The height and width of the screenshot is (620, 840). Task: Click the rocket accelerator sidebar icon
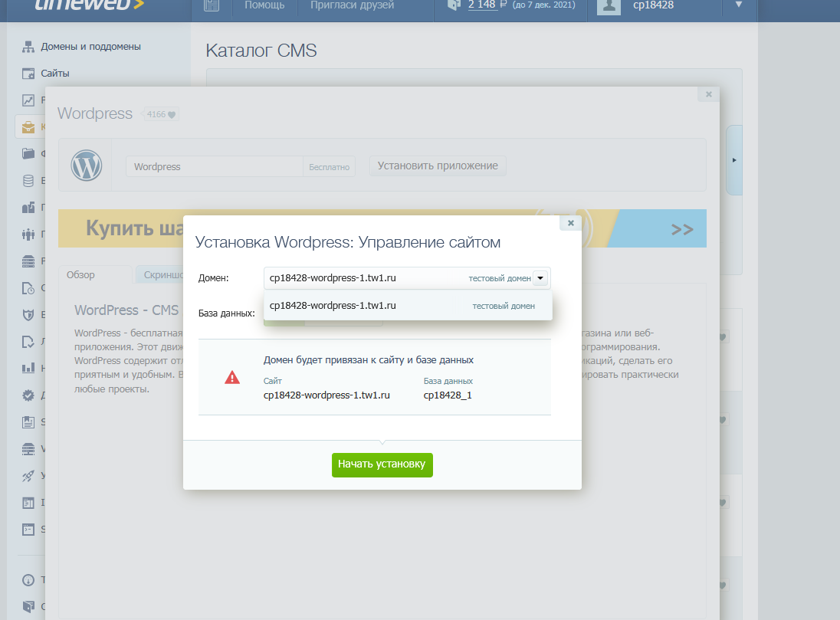pos(28,476)
